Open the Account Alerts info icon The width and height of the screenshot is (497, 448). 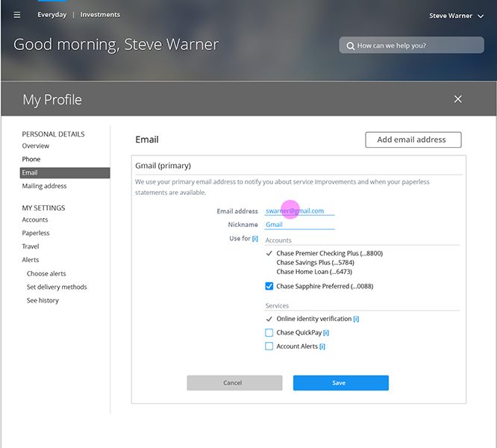coord(322,346)
